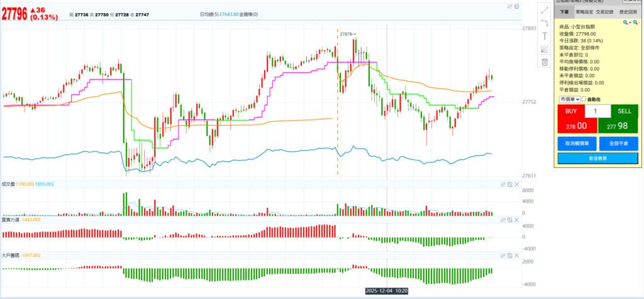
Task: Go to the 歷史回測 tab
Action: (626, 11)
